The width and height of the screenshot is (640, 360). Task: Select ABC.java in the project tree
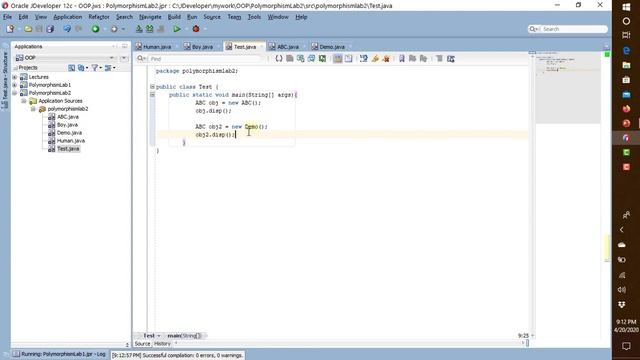68,117
